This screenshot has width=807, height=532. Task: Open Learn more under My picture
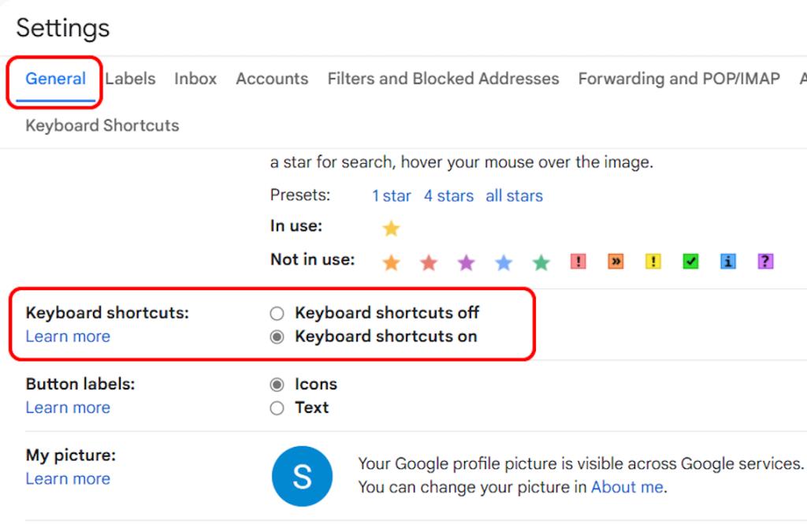click(68, 478)
